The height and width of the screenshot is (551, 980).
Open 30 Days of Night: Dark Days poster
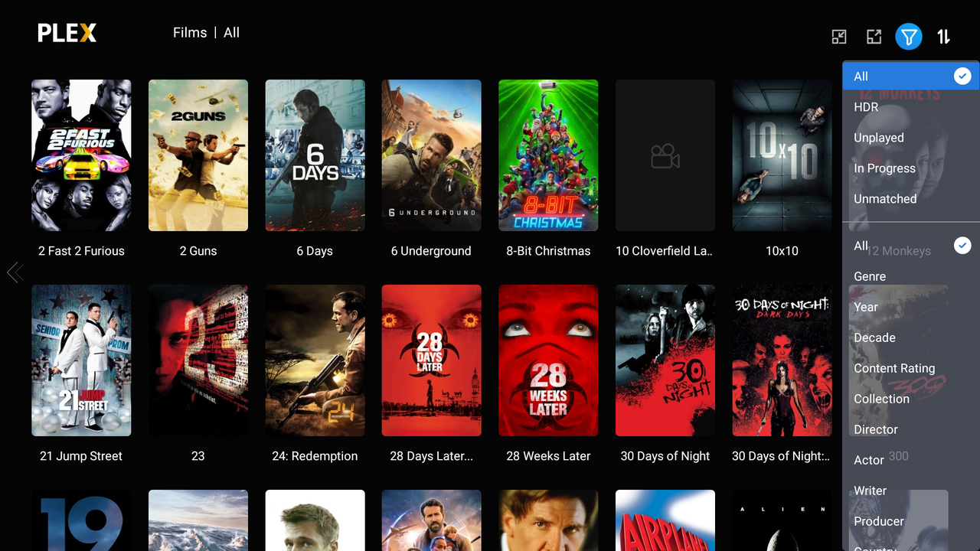pyautogui.click(x=782, y=360)
